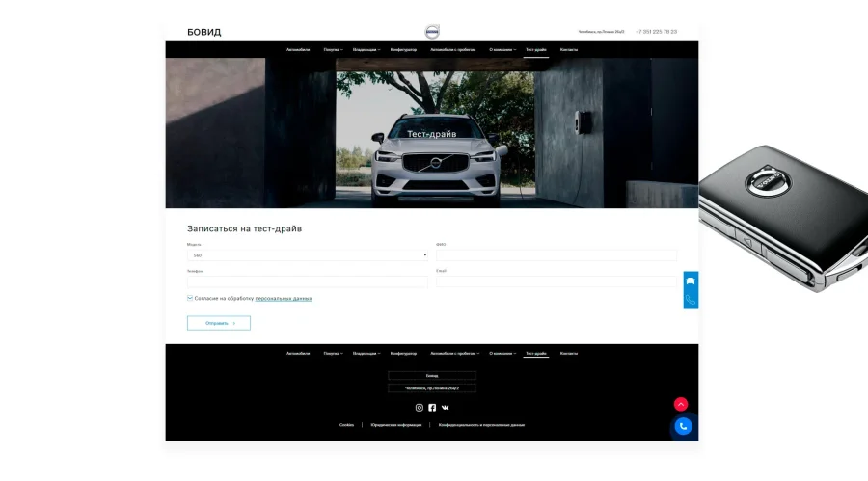Call the phone number +7 351 225 78 23
This screenshot has width=868, height=481.
coord(657,32)
